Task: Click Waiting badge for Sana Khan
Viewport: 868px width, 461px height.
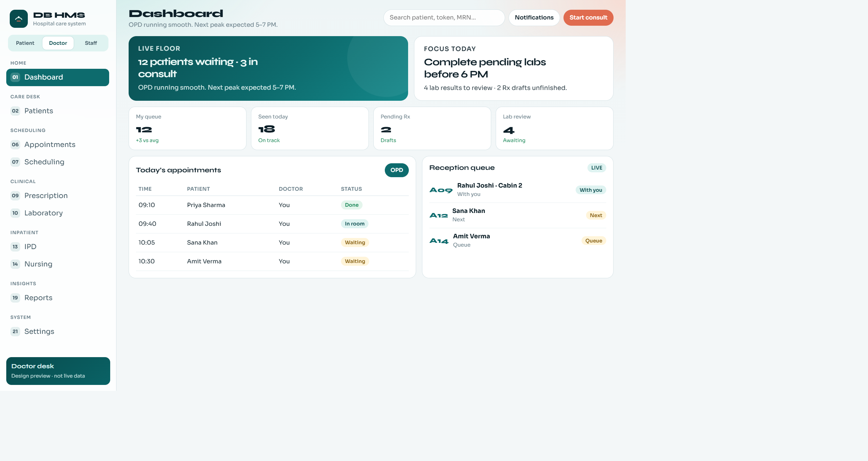Action: (x=355, y=242)
